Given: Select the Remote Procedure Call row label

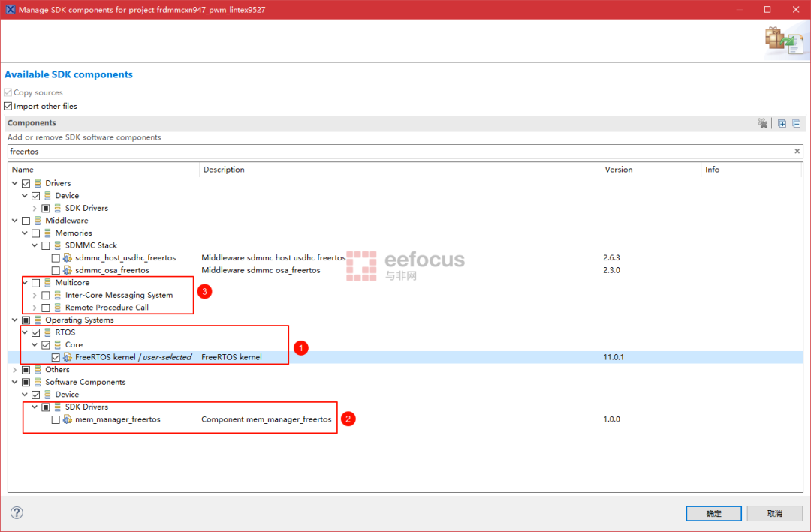Looking at the screenshot, I should [107, 307].
